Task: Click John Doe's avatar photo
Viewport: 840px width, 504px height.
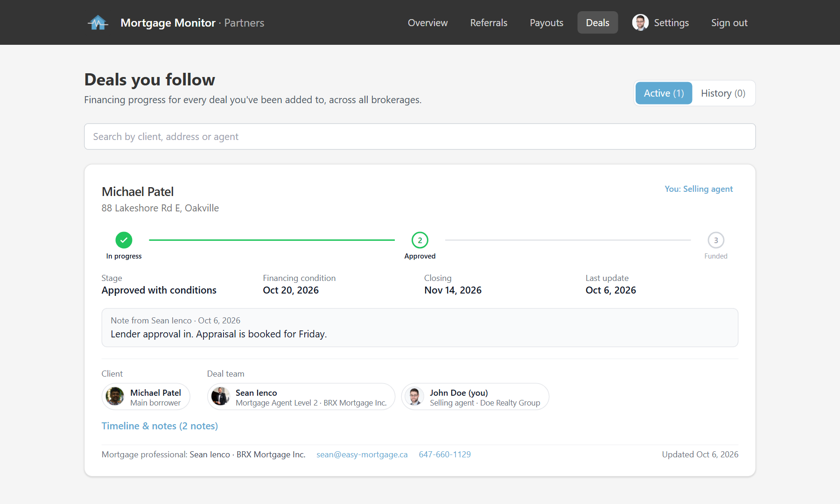Action: 414,397
